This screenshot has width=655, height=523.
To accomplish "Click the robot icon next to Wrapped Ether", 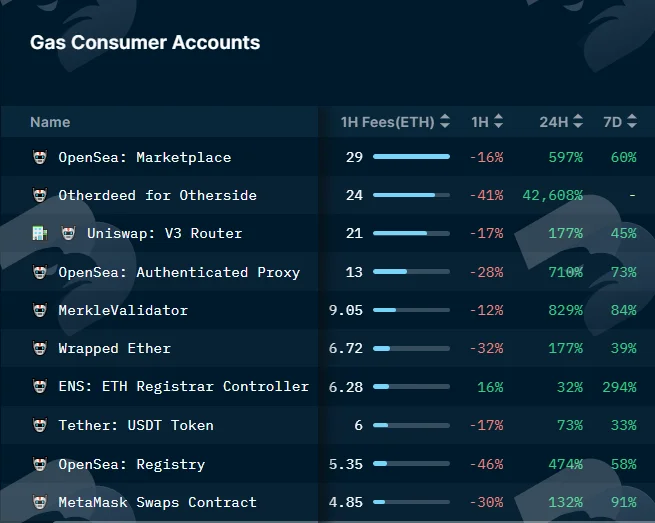I will (40, 348).
